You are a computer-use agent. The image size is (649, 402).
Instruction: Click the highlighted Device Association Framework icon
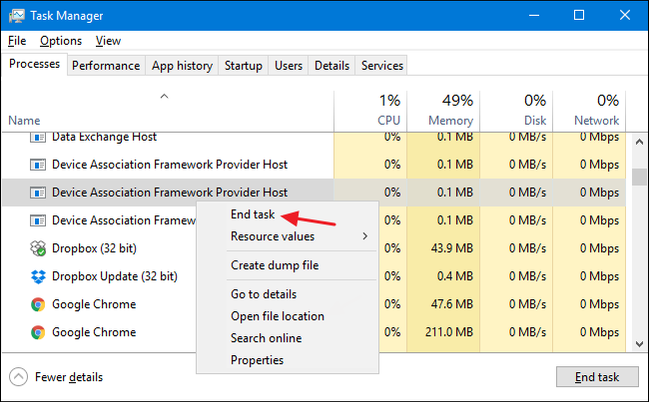point(38,192)
